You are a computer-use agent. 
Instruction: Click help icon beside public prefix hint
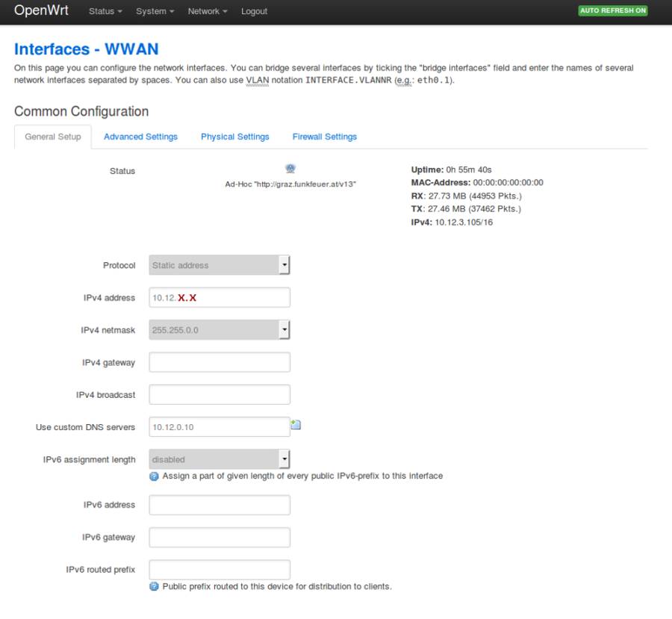(154, 587)
